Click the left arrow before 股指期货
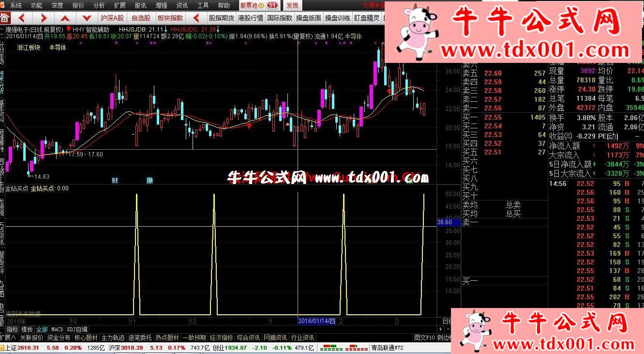The image size is (644, 354). point(197,18)
